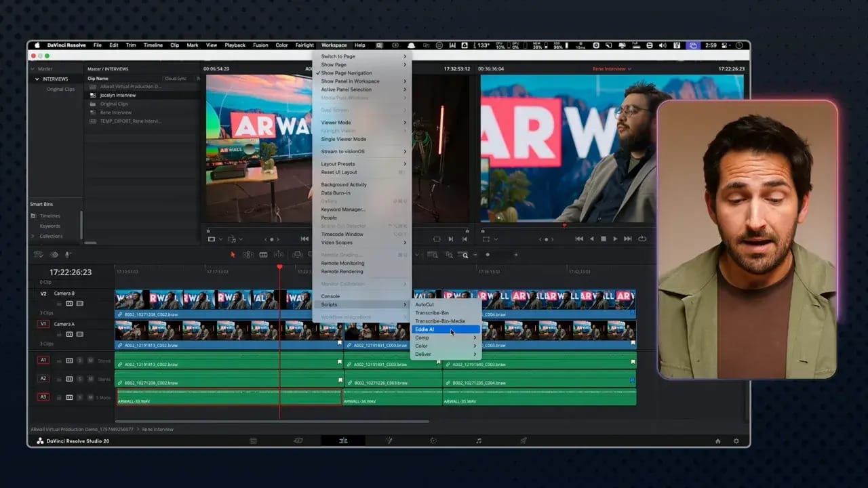Select Jocelyn Interview in the clip list
This screenshot has width=868, height=488.
coord(117,96)
